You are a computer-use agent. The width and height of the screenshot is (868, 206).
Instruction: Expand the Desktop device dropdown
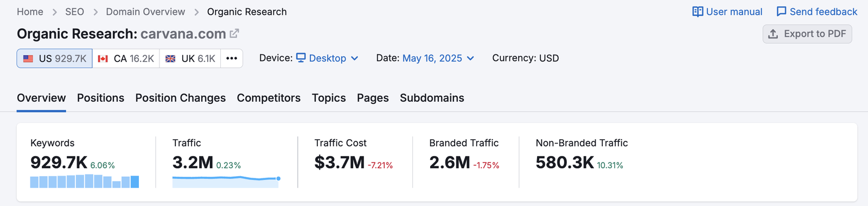(327, 58)
